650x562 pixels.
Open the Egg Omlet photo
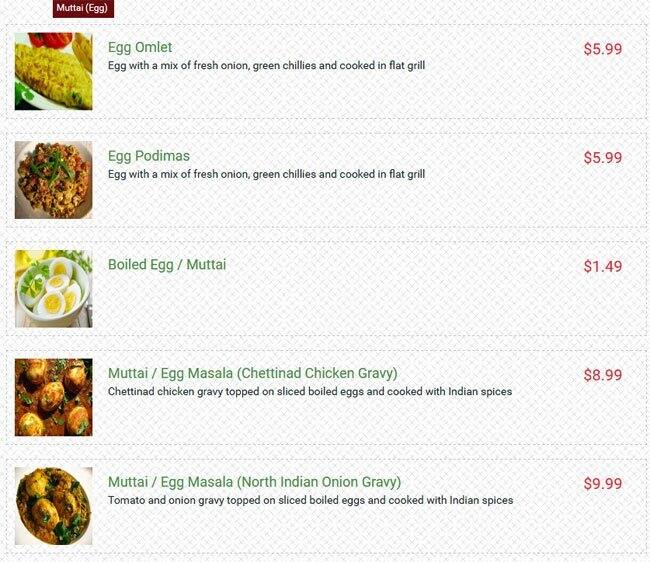pos(53,71)
